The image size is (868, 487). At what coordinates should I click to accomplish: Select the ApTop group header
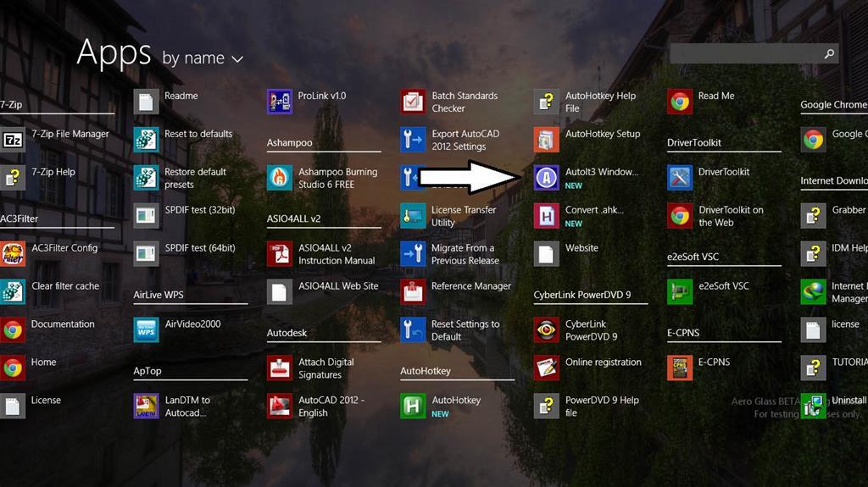coord(147,371)
